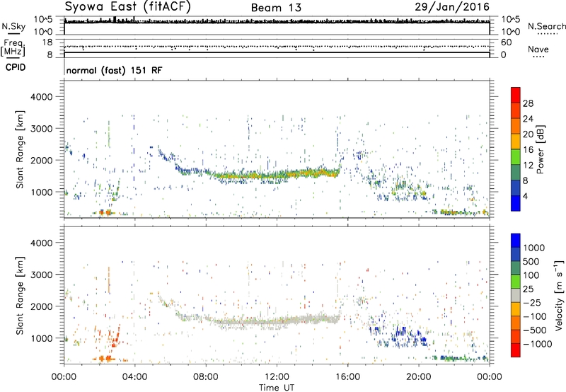Select the yellow 16–20 dB power colorbar segment

(516, 142)
